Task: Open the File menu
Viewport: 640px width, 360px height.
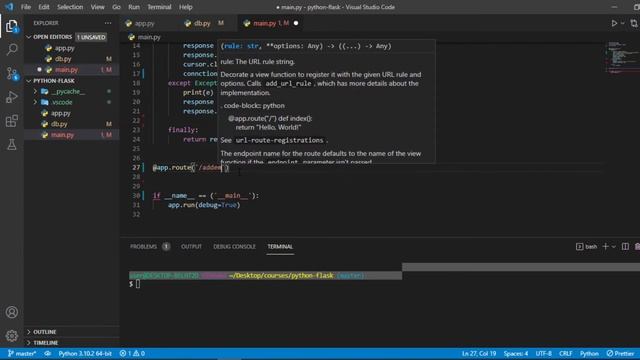Action: point(26,7)
